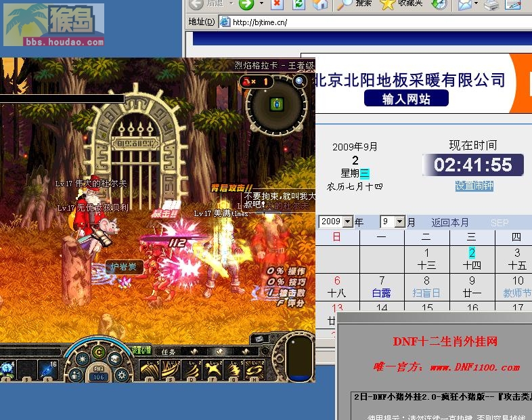Click the current time display 02:41:55
The height and width of the screenshot is (420, 532).
(x=473, y=165)
